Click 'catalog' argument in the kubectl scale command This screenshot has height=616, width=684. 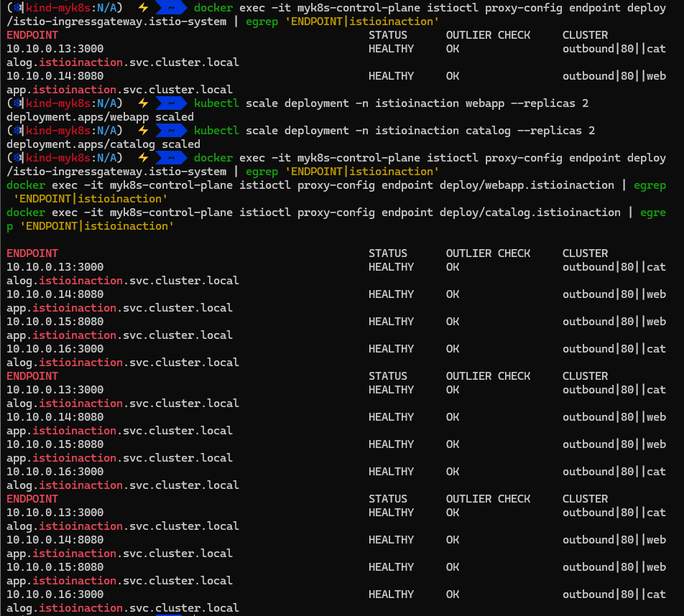[x=488, y=131]
